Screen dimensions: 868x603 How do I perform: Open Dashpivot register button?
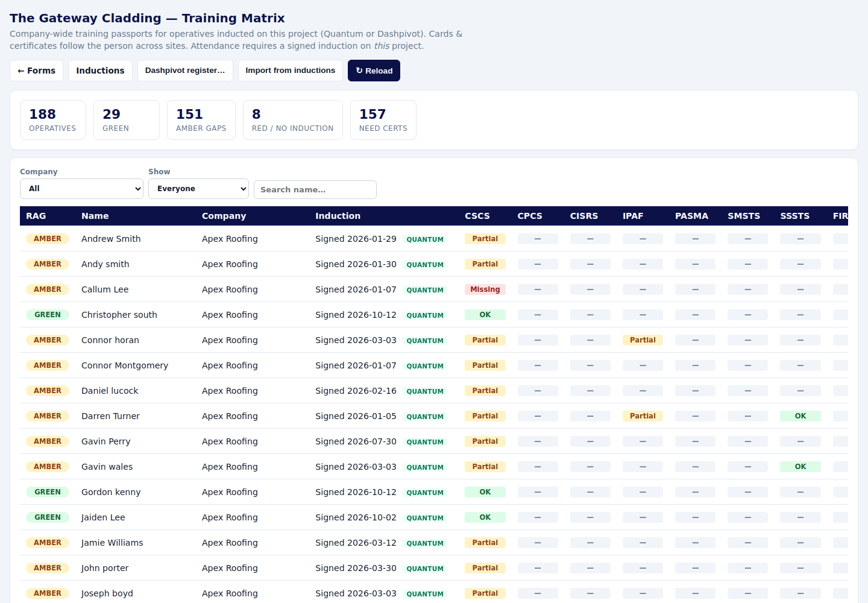[x=185, y=71]
